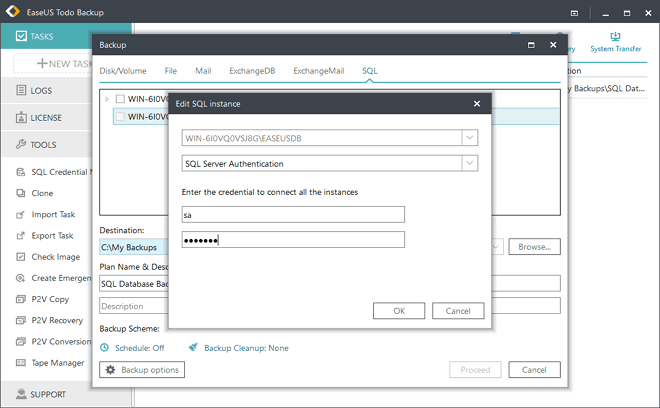This screenshot has height=408, width=660.
Task: Open the P2V Copy tool
Action: click(x=23, y=299)
